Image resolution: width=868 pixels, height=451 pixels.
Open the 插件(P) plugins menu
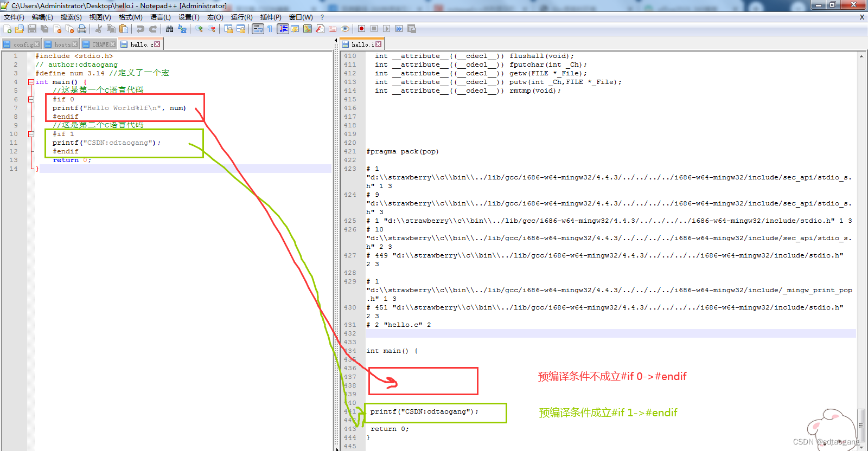pos(271,17)
